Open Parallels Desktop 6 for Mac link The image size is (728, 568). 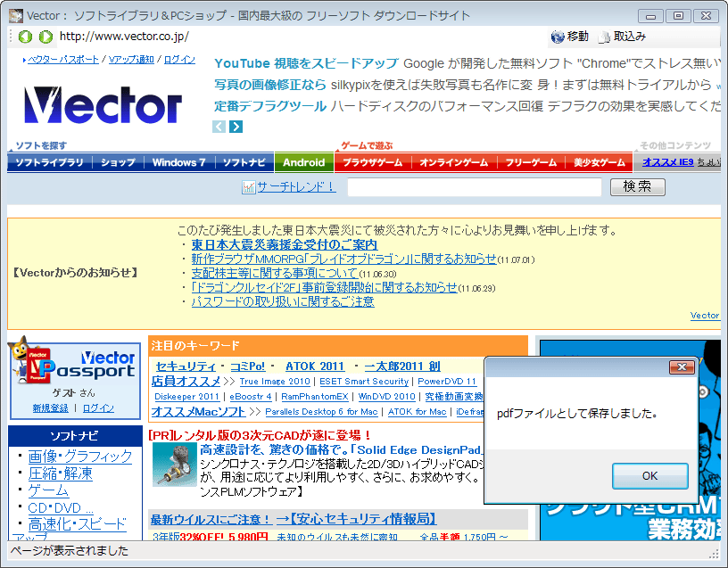click(321, 412)
